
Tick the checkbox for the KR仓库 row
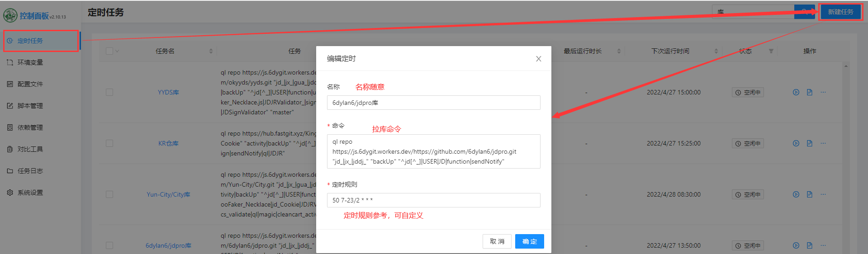pyautogui.click(x=109, y=143)
